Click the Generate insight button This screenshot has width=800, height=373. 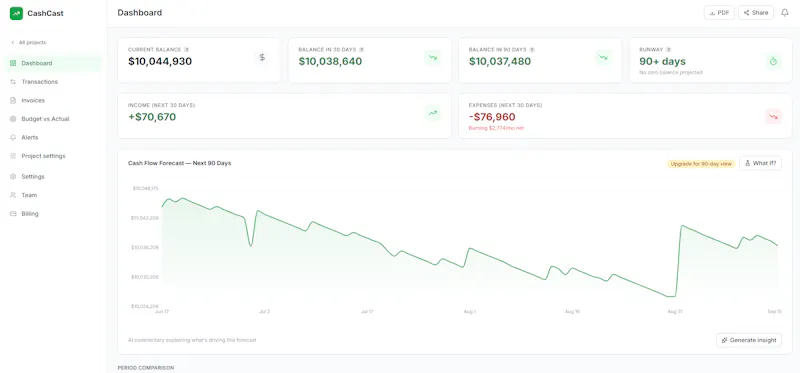tap(748, 340)
